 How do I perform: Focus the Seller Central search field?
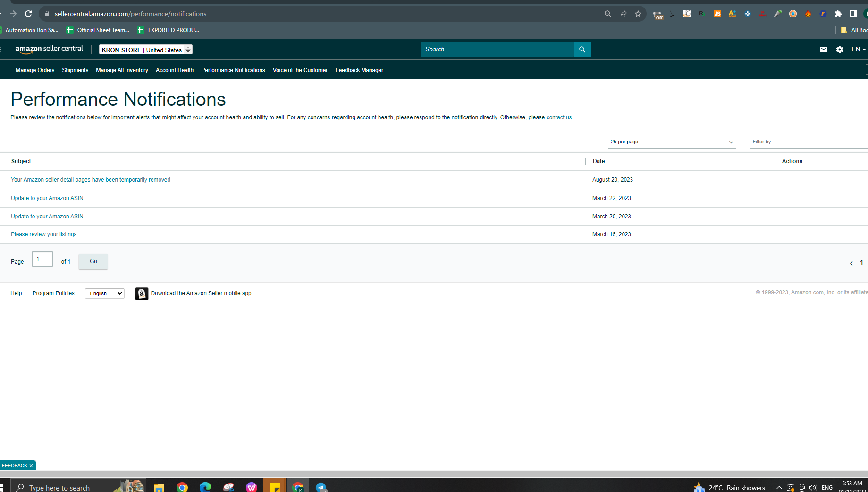pyautogui.click(x=497, y=49)
